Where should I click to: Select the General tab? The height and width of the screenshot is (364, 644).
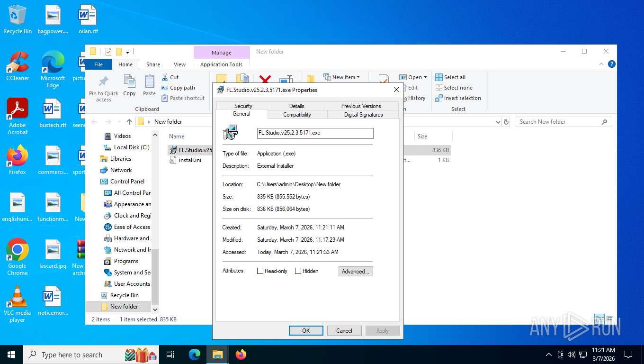pos(241,114)
